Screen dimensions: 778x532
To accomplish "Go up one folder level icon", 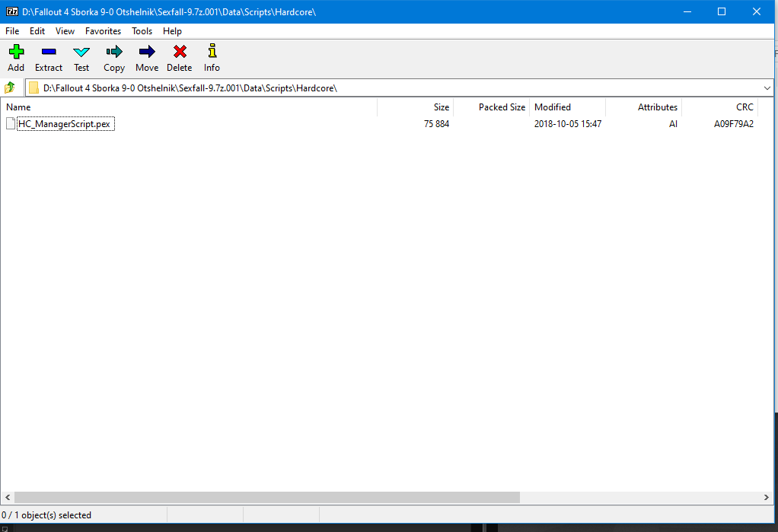I will tap(11, 88).
